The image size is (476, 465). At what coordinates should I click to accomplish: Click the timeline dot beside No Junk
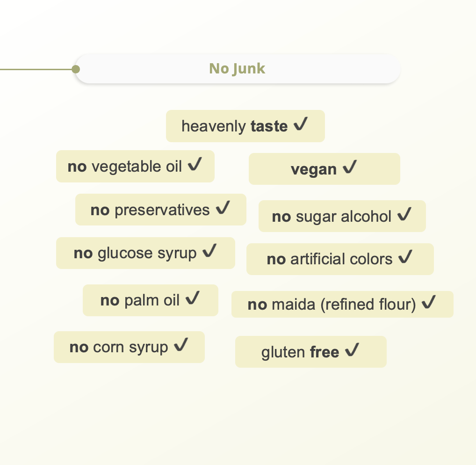coord(76,69)
